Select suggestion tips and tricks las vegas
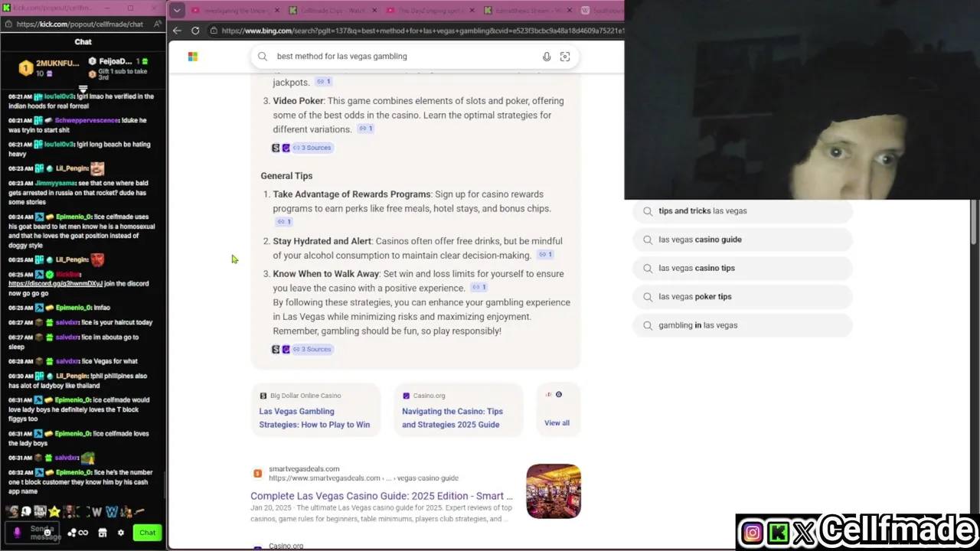Image resolution: width=980 pixels, height=551 pixels. pyautogui.click(x=743, y=211)
